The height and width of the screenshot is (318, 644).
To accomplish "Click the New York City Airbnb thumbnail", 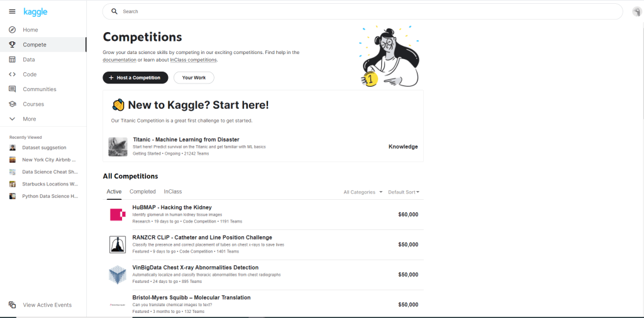I will click(13, 160).
